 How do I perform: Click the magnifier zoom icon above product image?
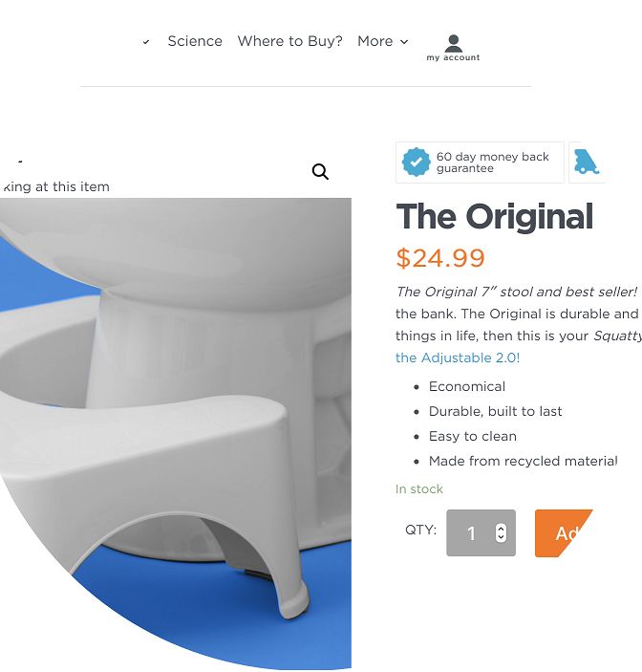point(320,171)
